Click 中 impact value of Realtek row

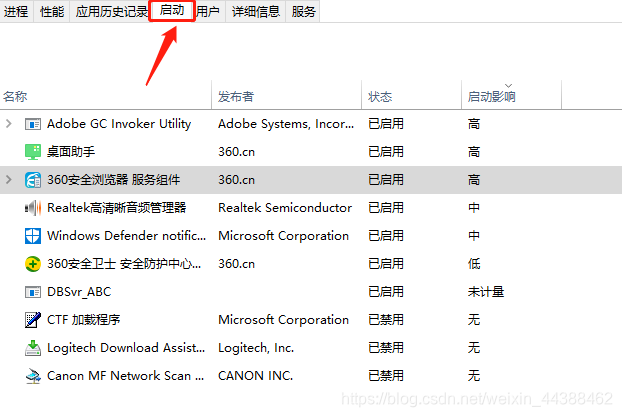pyautogui.click(x=474, y=208)
